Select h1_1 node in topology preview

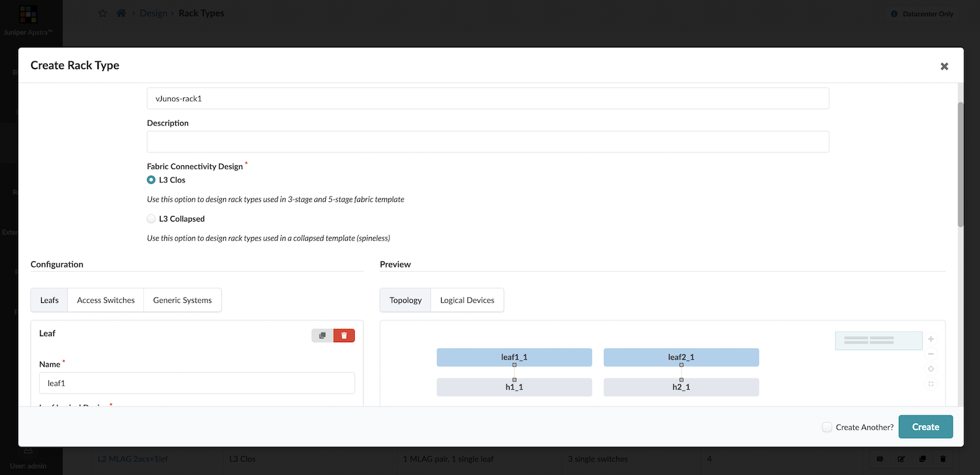514,387
